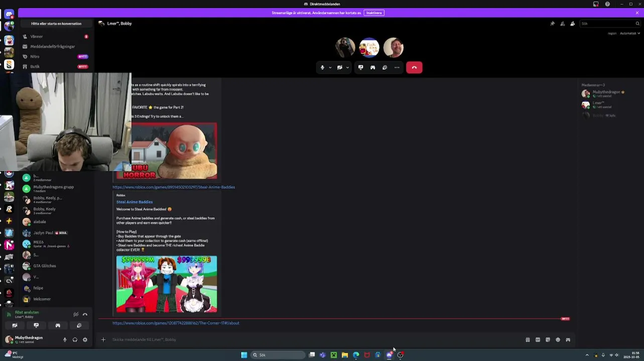Open microphone options arrow in call controls
This screenshot has width=644, height=361.
(330, 67)
